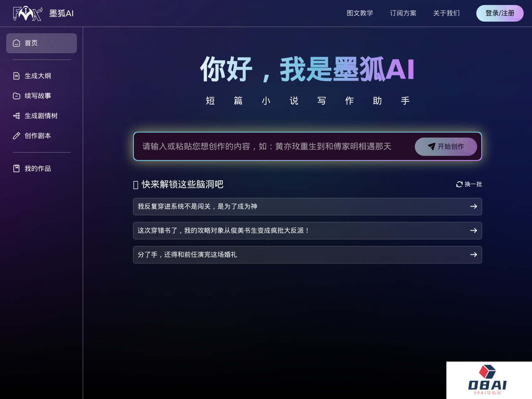This screenshot has width=532, height=399.
Task: Click the 首页 home icon in sidebar
Action: click(17, 43)
